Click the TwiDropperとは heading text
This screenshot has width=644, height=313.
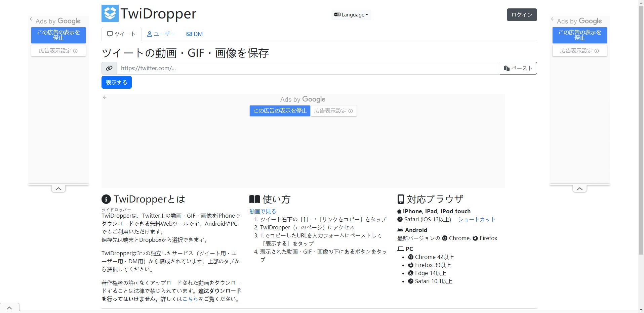click(150, 199)
